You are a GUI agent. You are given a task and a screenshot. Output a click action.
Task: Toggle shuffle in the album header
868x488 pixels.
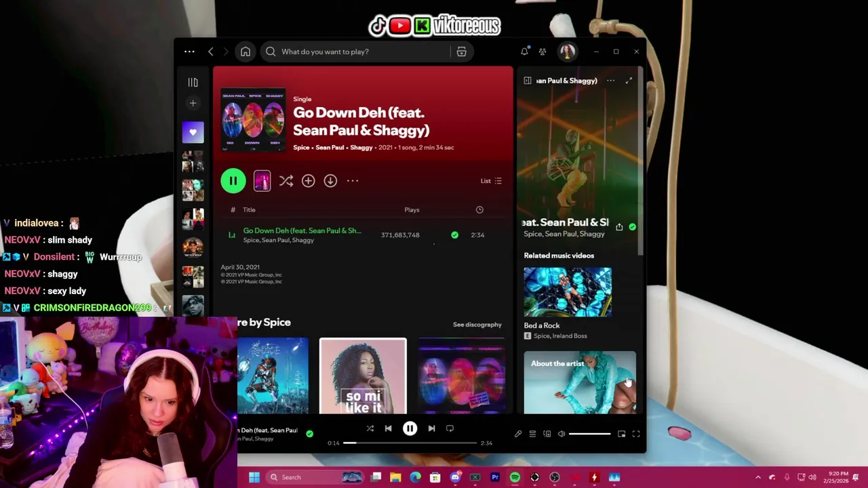coord(285,180)
